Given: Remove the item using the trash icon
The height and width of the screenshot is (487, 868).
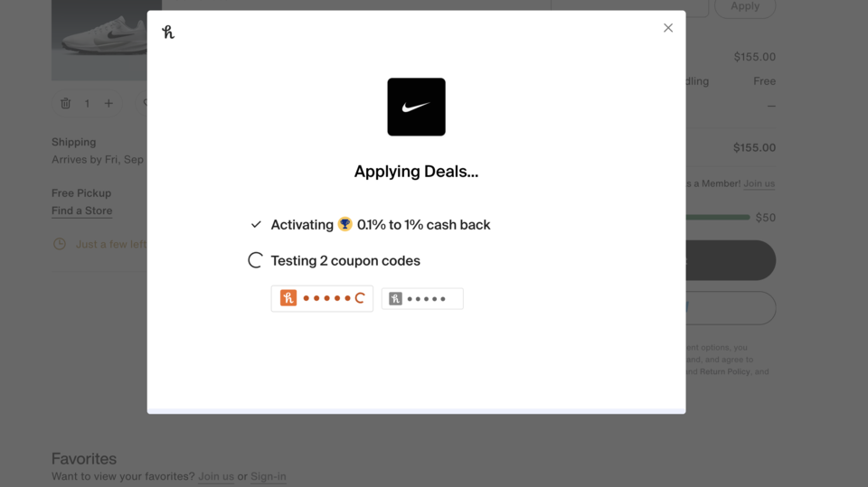Looking at the screenshot, I should (65, 104).
